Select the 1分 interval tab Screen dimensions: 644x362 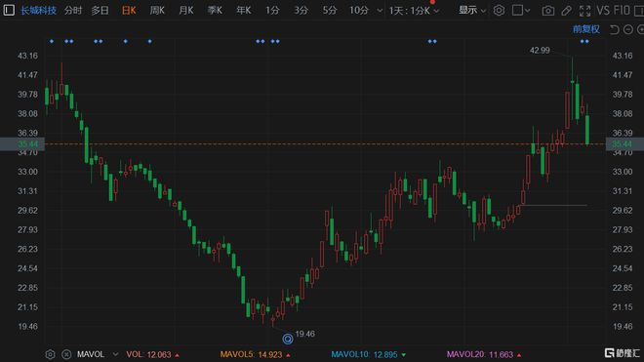(272, 11)
